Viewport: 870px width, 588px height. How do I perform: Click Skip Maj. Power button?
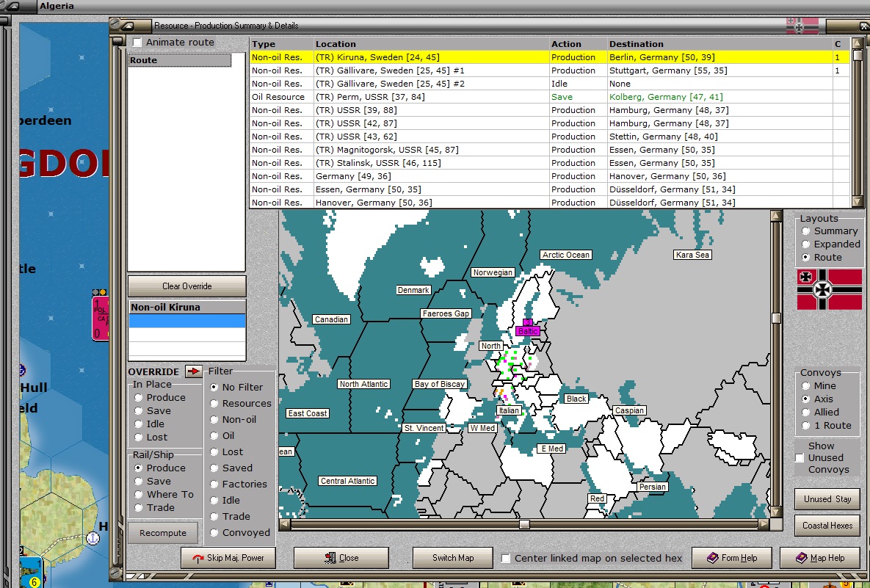(228, 558)
